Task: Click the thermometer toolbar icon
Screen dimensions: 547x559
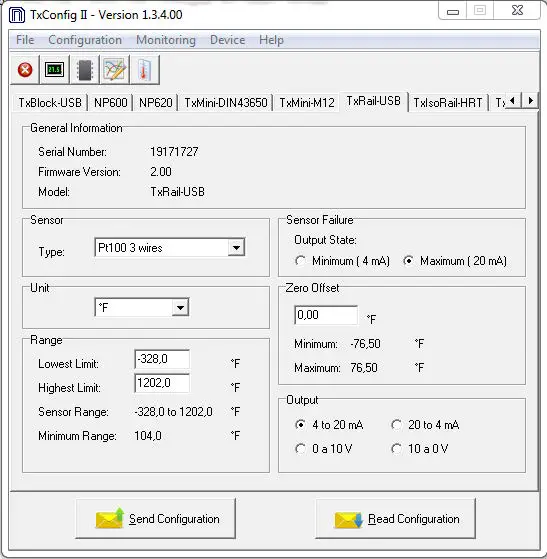Action: pos(144,70)
